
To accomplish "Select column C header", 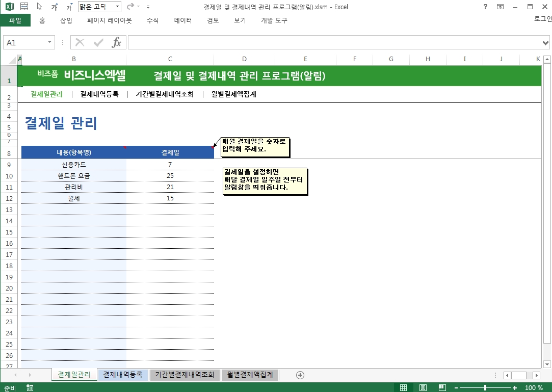I will click(170, 59).
